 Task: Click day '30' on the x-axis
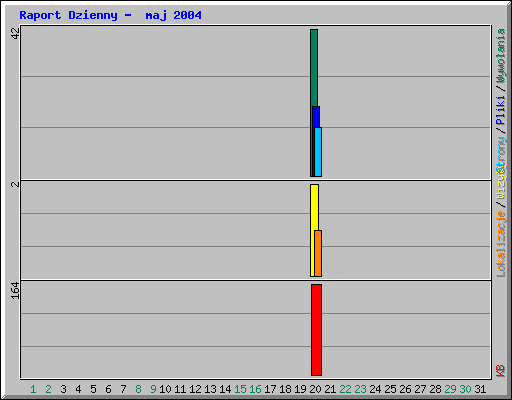tap(465, 389)
